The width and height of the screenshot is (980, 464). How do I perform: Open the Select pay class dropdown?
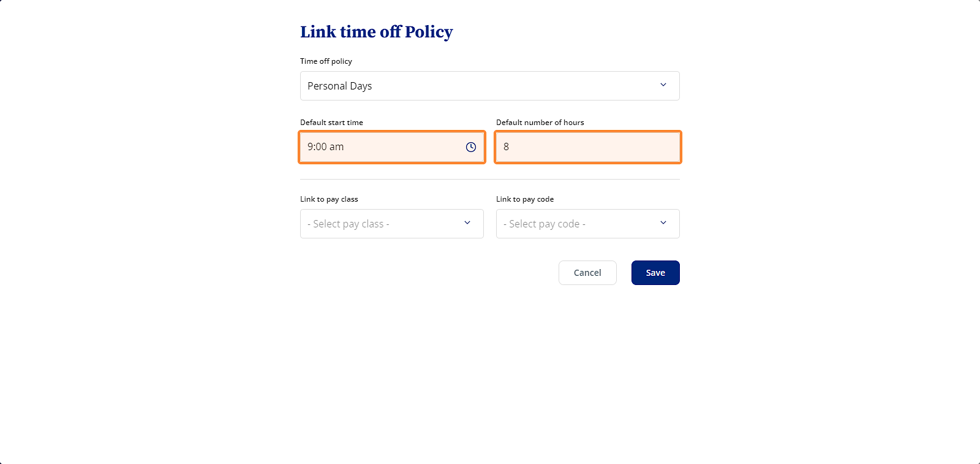[x=392, y=224]
